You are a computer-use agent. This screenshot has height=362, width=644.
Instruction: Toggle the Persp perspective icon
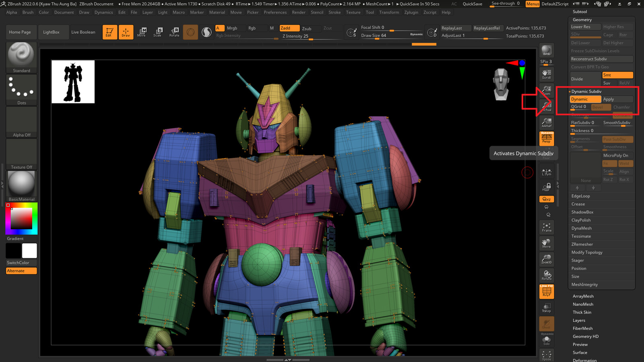pyautogui.click(x=547, y=139)
